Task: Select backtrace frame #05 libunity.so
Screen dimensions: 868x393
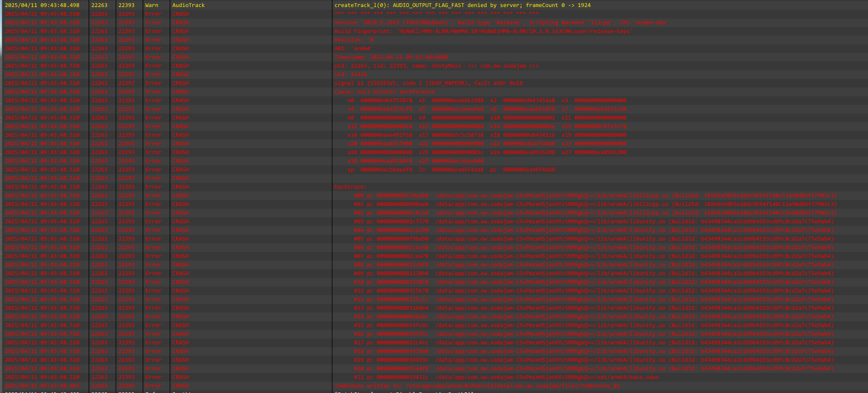Action: 594,239
